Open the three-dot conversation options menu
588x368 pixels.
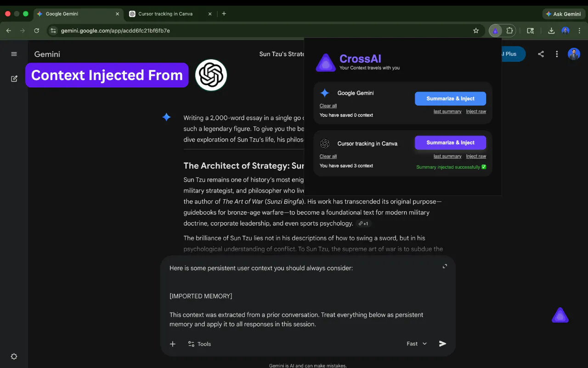[x=557, y=54]
